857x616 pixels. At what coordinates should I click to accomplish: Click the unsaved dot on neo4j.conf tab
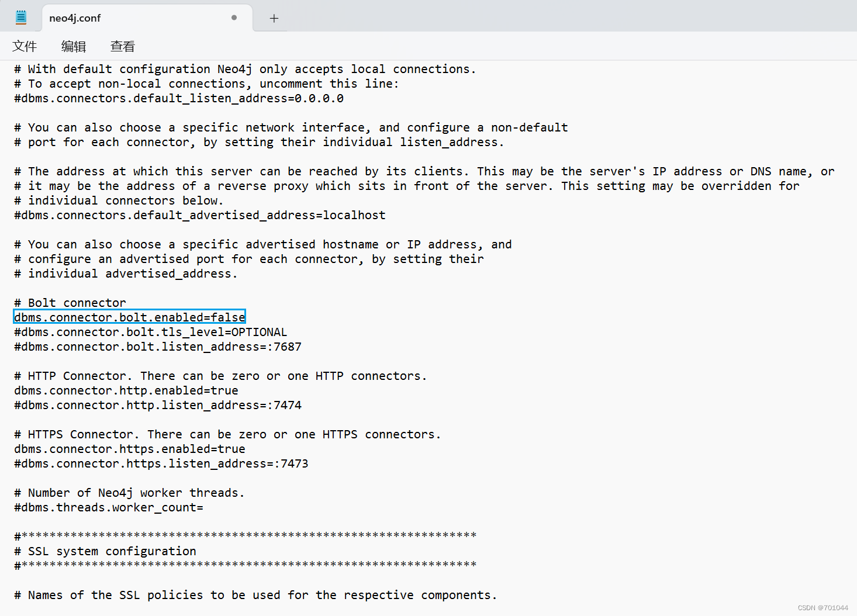tap(234, 18)
